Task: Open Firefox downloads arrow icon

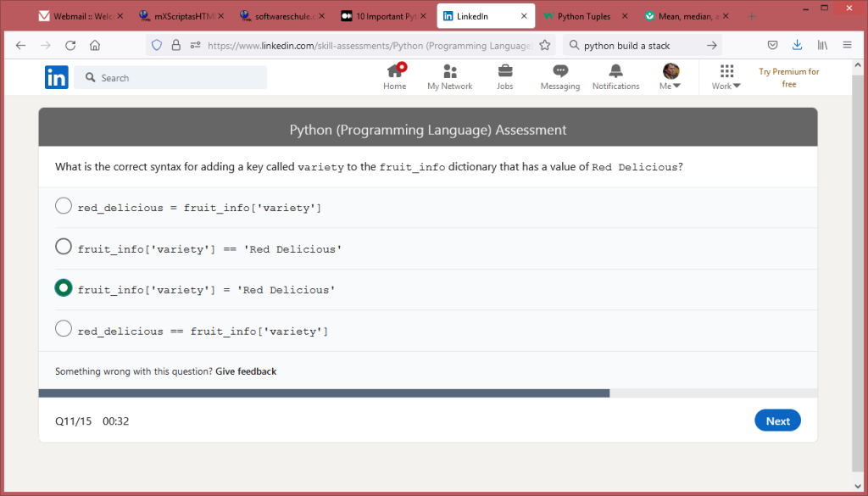Action: point(798,46)
